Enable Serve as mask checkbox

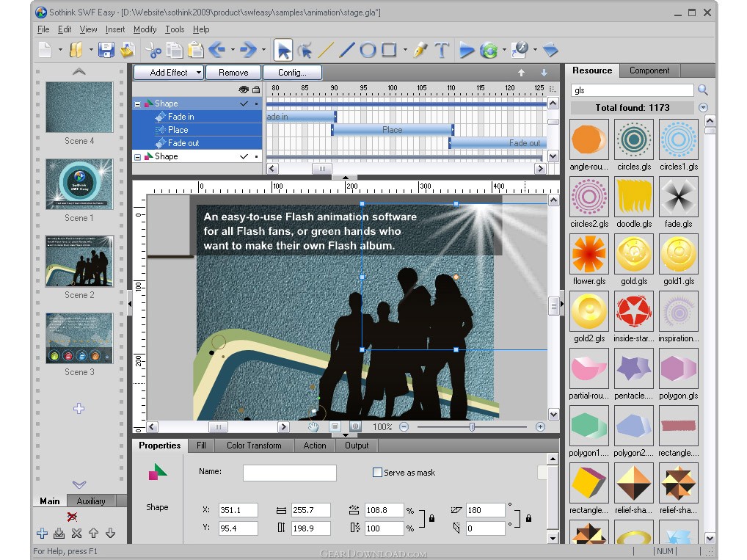click(x=377, y=473)
